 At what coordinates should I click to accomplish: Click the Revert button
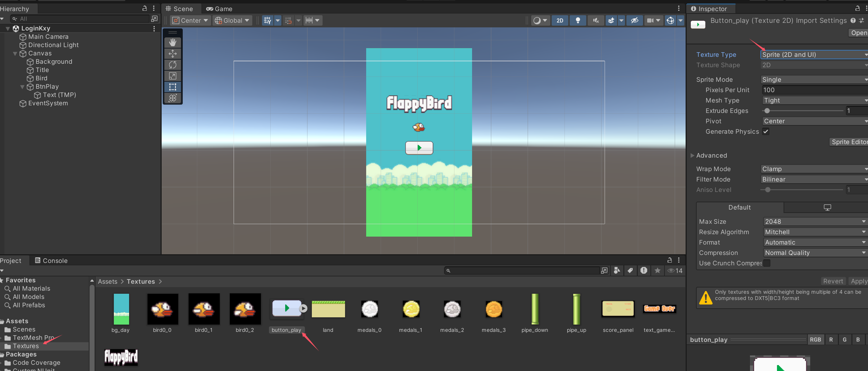[833, 281]
